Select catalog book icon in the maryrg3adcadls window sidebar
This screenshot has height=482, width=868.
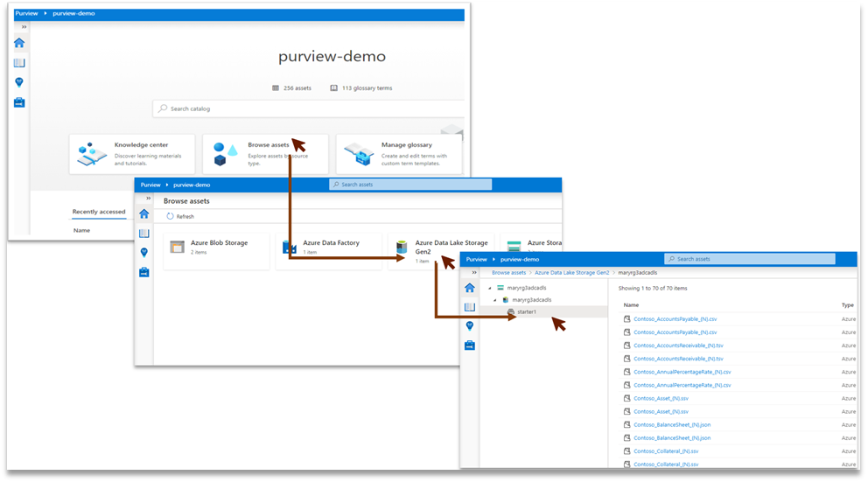click(x=469, y=306)
